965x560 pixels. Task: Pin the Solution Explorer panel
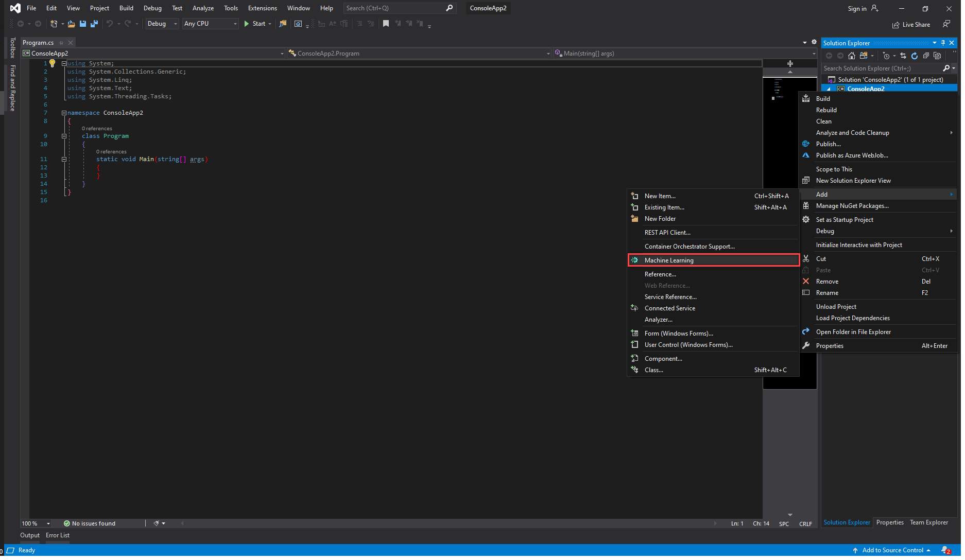click(943, 43)
